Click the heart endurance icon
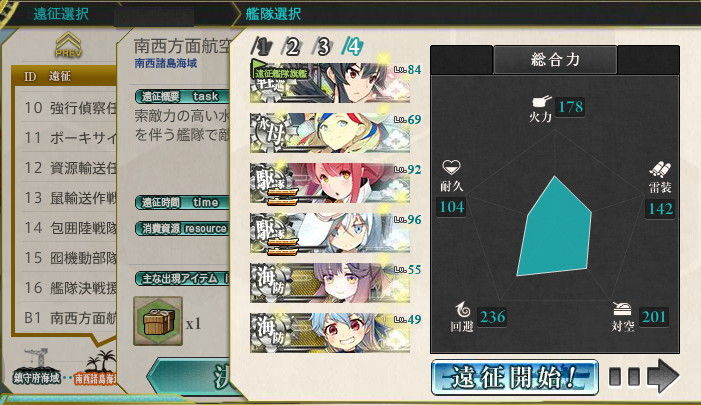 click(x=451, y=168)
